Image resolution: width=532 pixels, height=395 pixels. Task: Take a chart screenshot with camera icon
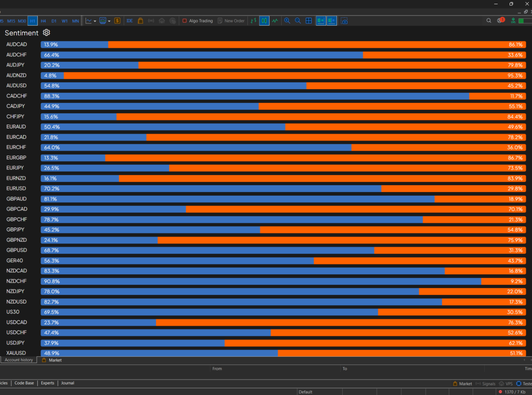(x=344, y=21)
